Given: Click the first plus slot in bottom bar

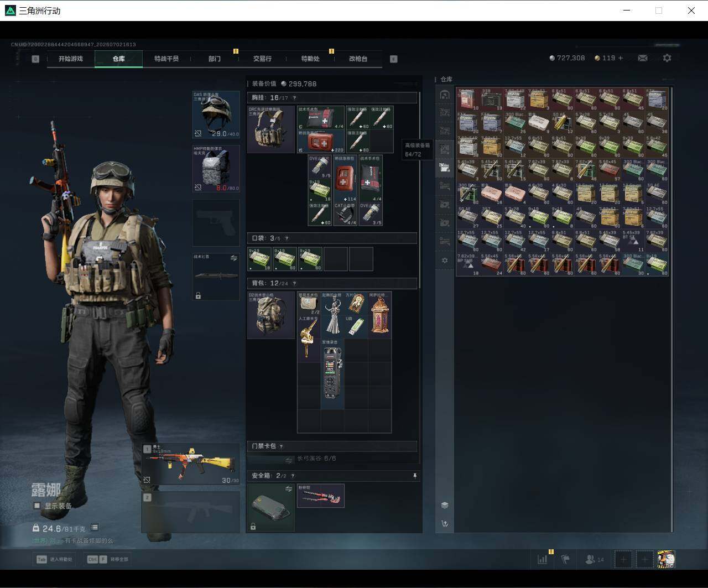Looking at the screenshot, I should [x=623, y=559].
